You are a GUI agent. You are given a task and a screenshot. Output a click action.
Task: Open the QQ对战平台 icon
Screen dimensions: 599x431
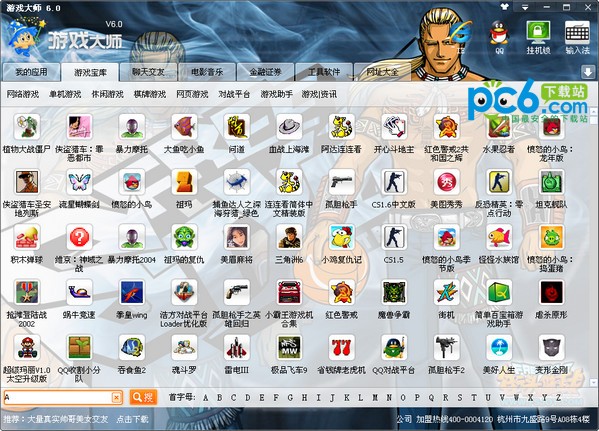pos(393,348)
